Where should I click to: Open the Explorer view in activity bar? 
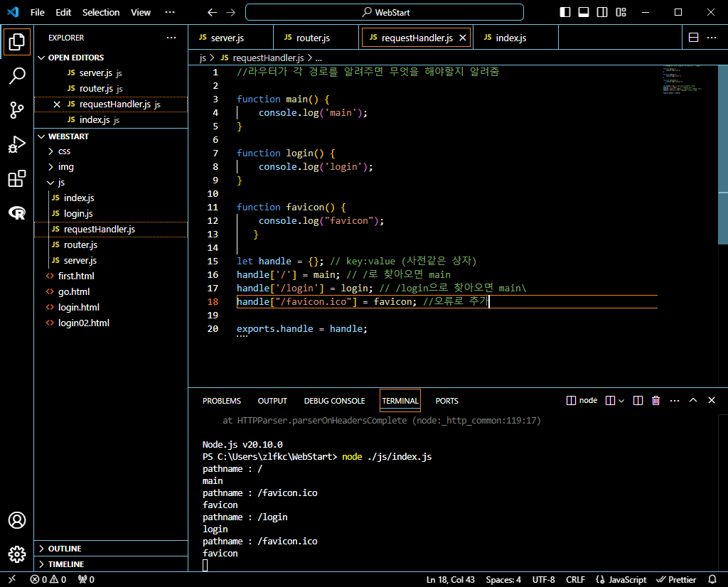point(17,42)
